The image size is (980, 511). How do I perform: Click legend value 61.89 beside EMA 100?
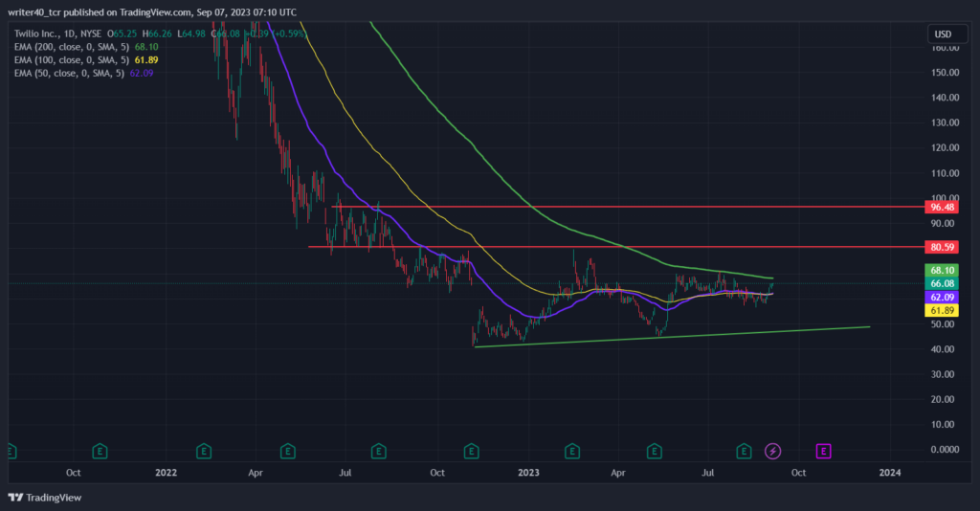click(x=146, y=60)
